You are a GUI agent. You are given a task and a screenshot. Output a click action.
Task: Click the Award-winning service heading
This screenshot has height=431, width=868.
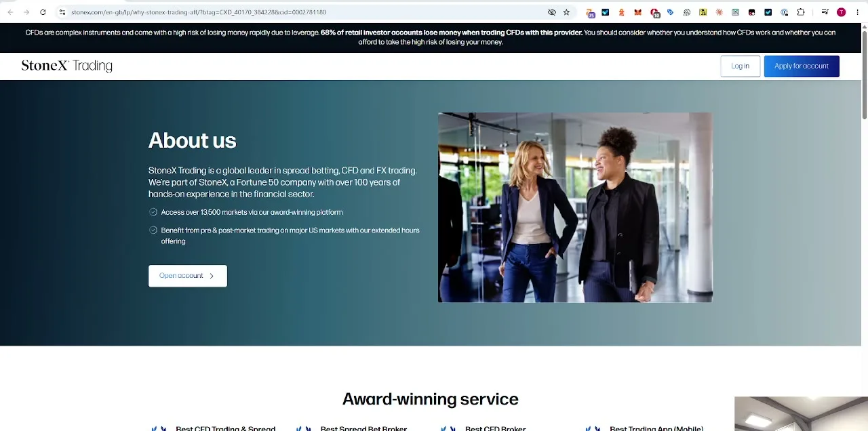pos(430,398)
